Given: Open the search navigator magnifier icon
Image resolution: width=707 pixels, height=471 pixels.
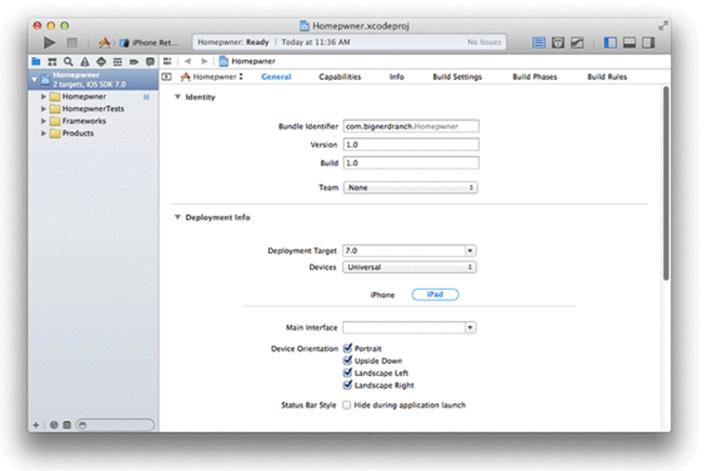Looking at the screenshot, I should tap(68, 62).
